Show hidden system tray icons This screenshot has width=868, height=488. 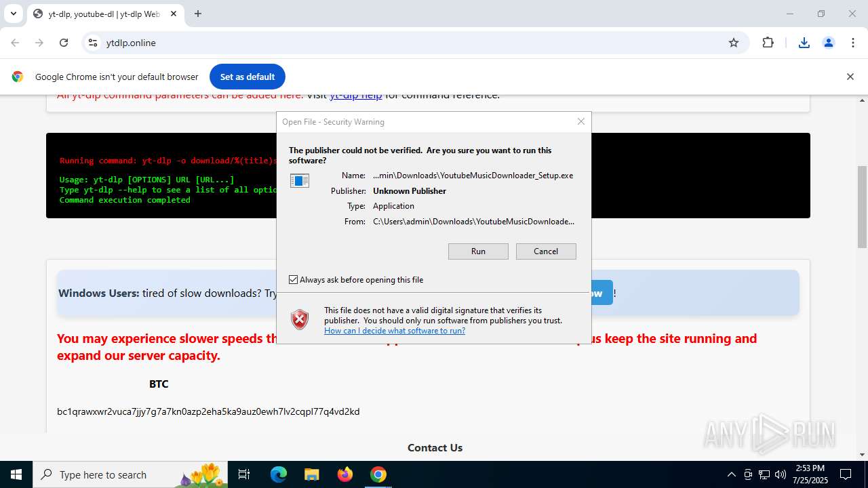click(x=731, y=474)
